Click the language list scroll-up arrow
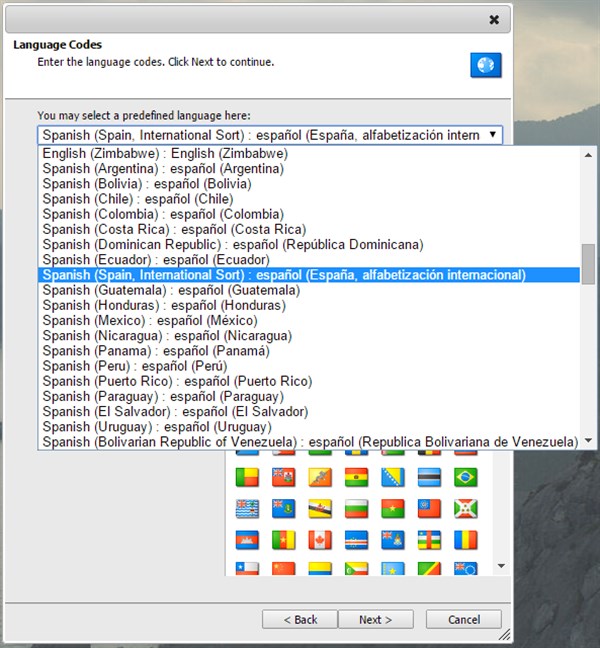Screen dimensions: 600x648 588,155
